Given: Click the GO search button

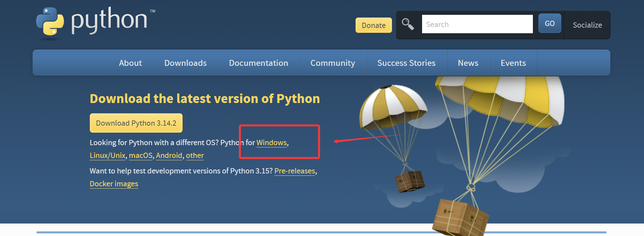Looking at the screenshot, I should 550,23.
